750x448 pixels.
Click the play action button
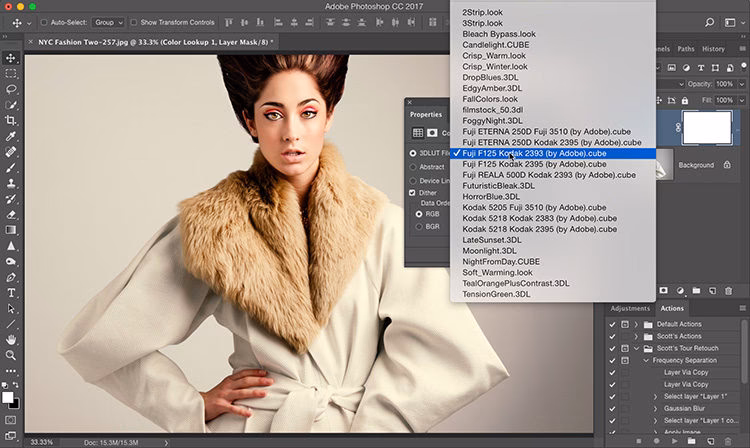point(674,441)
